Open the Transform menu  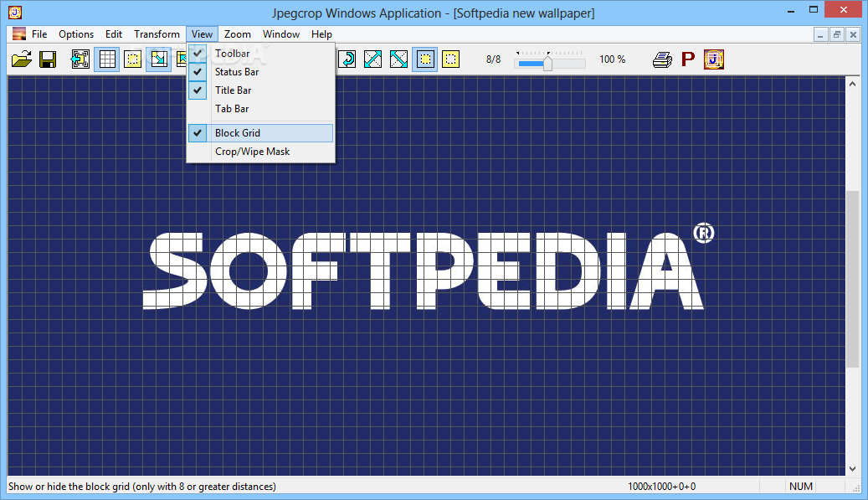pyautogui.click(x=157, y=34)
